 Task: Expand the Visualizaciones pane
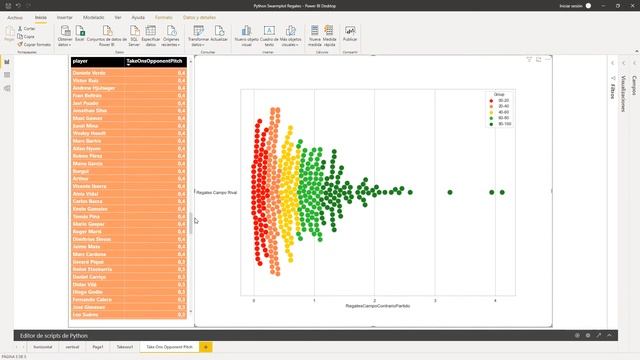pyautogui.click(x=624, y=63)
